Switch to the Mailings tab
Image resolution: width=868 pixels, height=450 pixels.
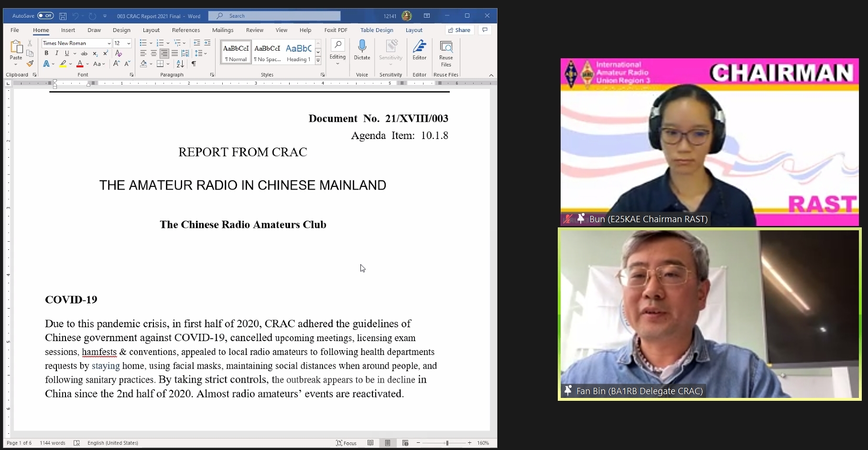pos(223,30)
